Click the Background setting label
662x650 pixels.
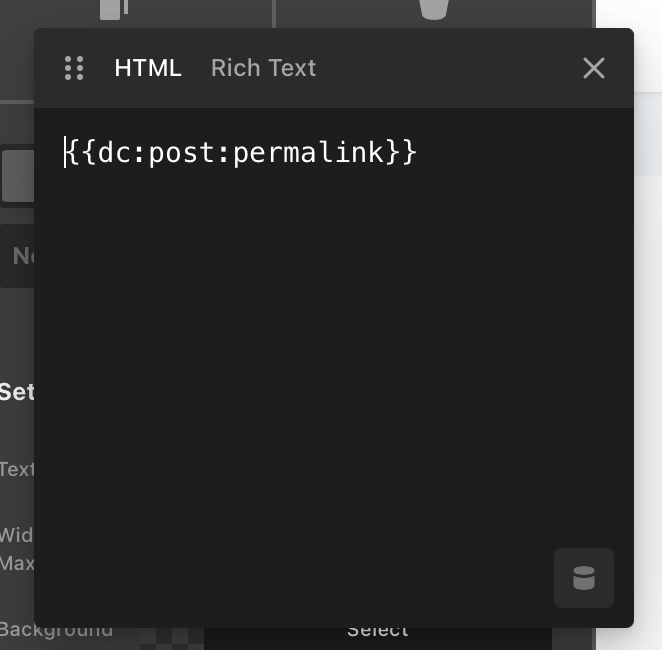[56, 630]
